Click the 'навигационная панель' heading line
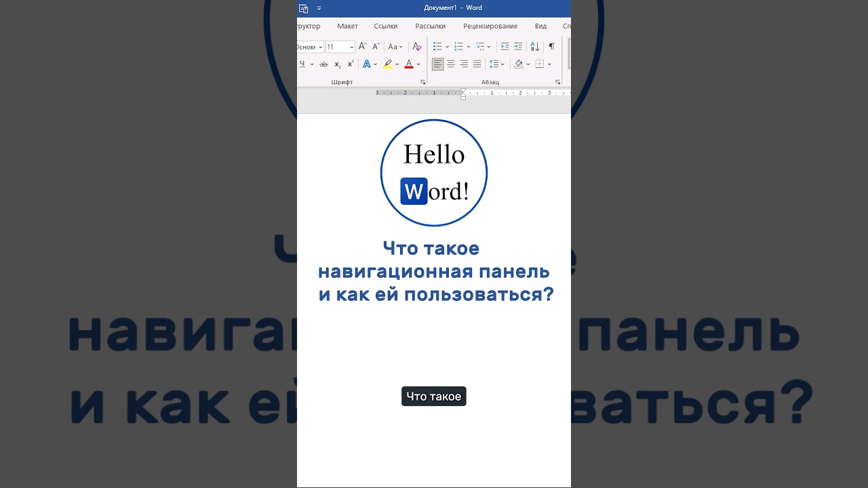The height and width of the screenshot is (488, 868). pos(434,272)
